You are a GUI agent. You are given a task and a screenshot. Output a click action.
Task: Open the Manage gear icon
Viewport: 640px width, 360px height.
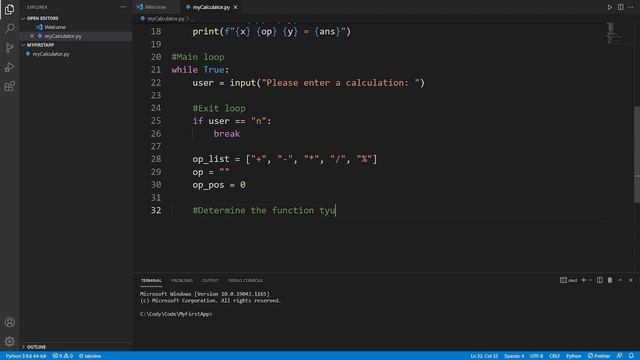(x=9, y=341)
